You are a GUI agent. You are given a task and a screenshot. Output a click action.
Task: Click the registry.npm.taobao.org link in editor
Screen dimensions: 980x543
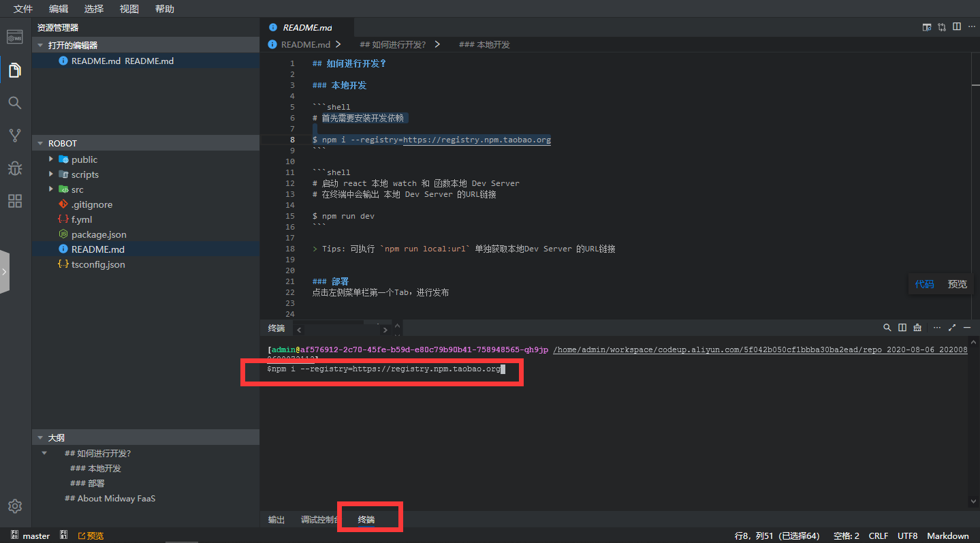pos(477,140)
